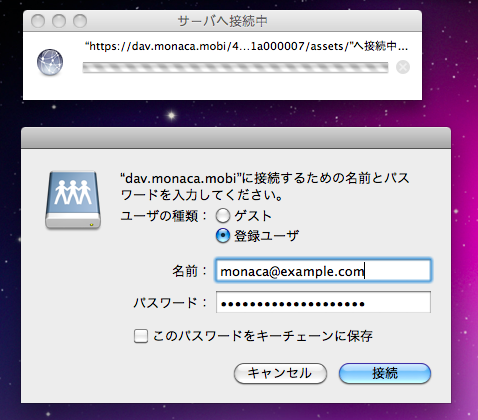Click the dav.monaca.mobi URL status text
This screenshot has height=420, width=478.
point(246,46)
